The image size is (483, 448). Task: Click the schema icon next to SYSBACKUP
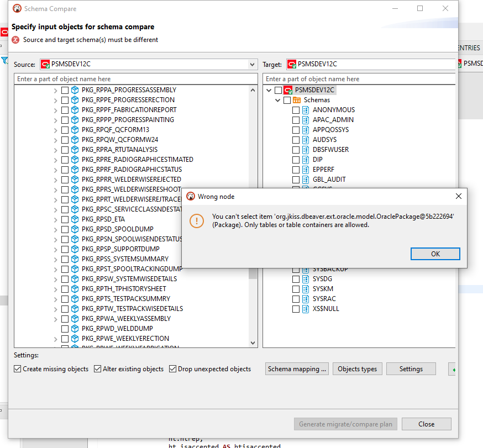point(305,268)
